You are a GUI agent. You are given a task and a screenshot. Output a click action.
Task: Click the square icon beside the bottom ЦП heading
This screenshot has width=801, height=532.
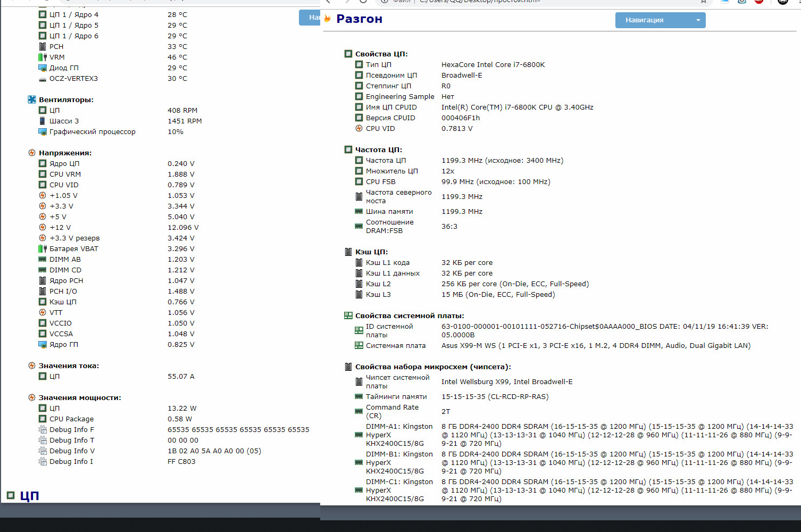[11, 495]
